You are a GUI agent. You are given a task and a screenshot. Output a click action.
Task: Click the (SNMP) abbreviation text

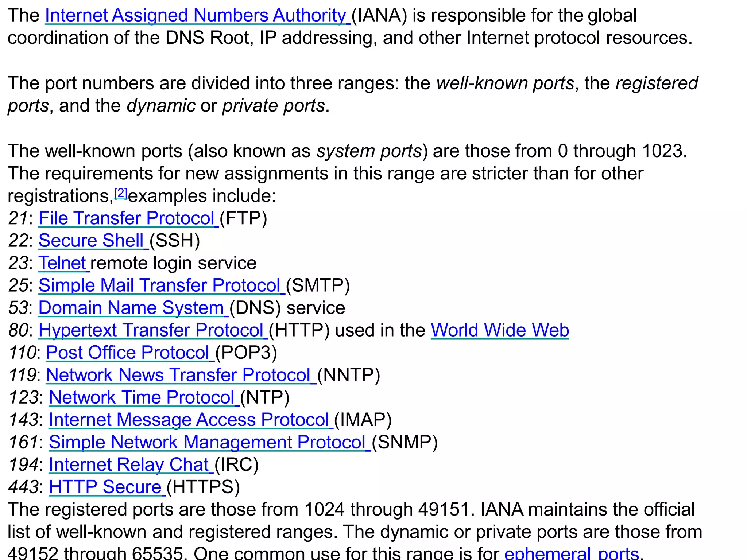[x=405, y=442]
